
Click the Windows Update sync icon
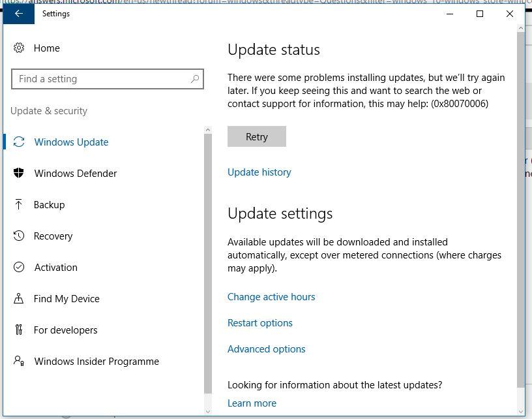(x=19, y=142)
